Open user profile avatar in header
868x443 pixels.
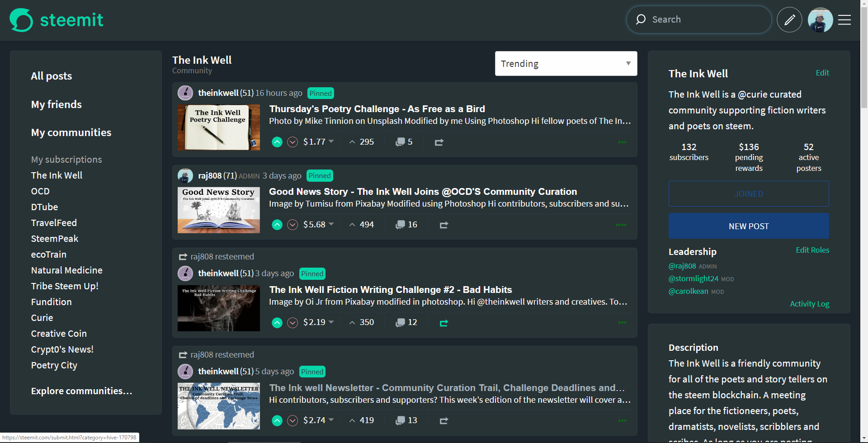820,20
